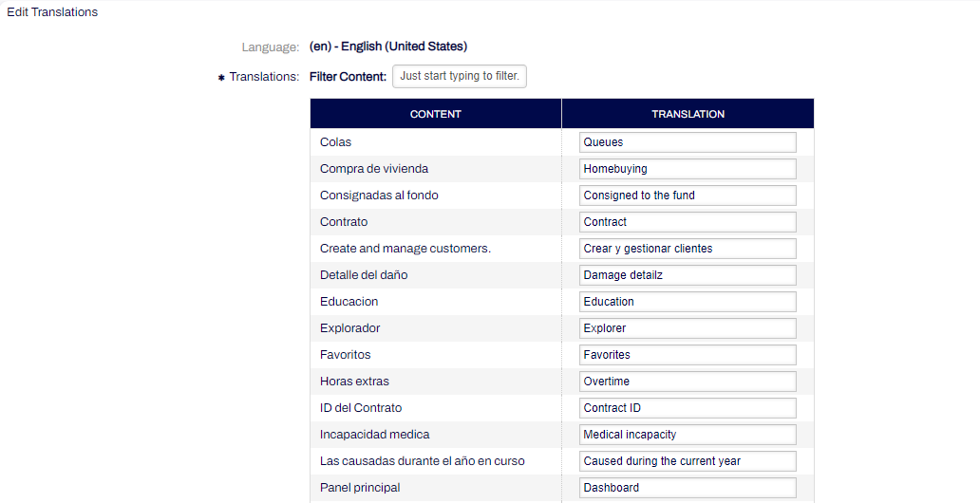
Task: Select the Panel principal content cell
Action: [x=436, y=488]
